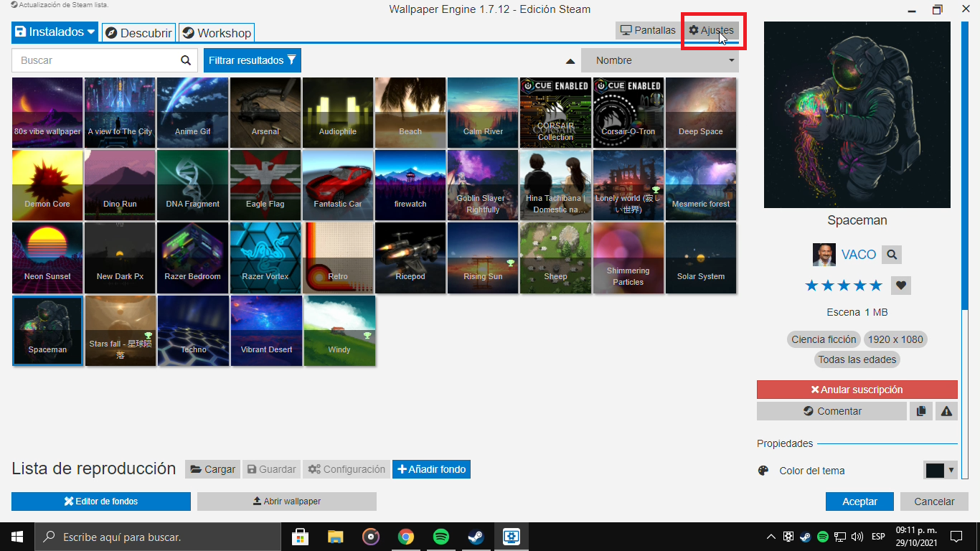Click the VACO author link
Viewport: 980px width, 551px height.
(x=859, y=255)
